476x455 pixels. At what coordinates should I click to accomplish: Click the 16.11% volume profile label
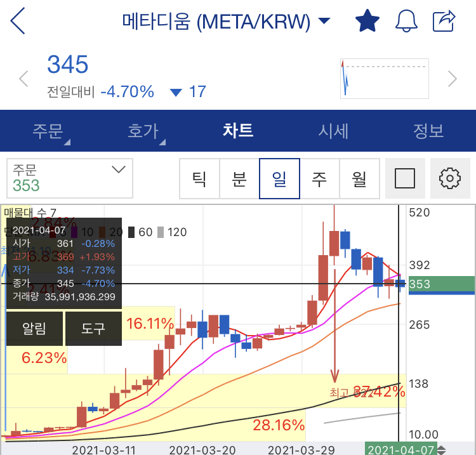click(x=150, y=324)
